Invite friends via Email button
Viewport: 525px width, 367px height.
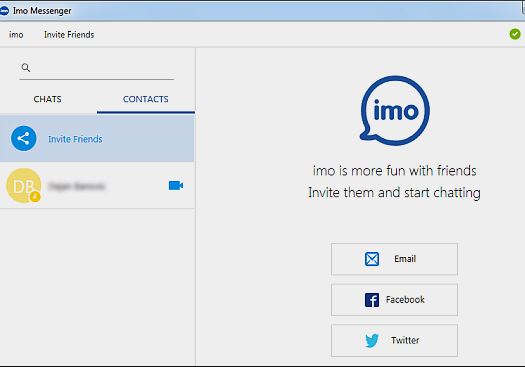pos(394,259)
